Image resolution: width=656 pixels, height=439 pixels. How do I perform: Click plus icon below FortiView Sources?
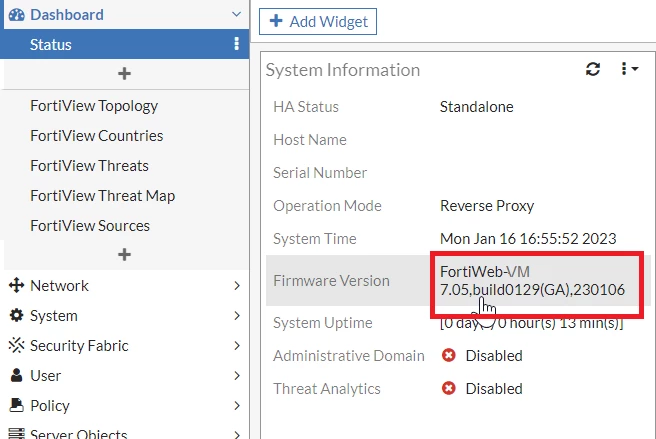tap(124, 254)
